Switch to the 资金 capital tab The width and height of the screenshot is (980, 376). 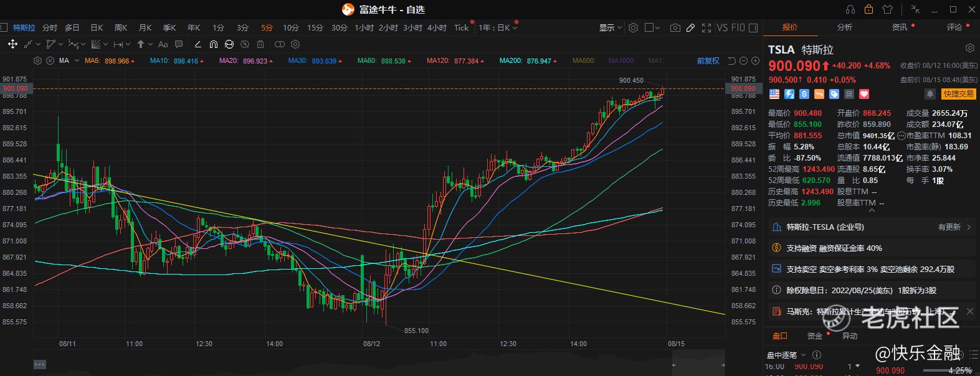[x=815, y=336]
